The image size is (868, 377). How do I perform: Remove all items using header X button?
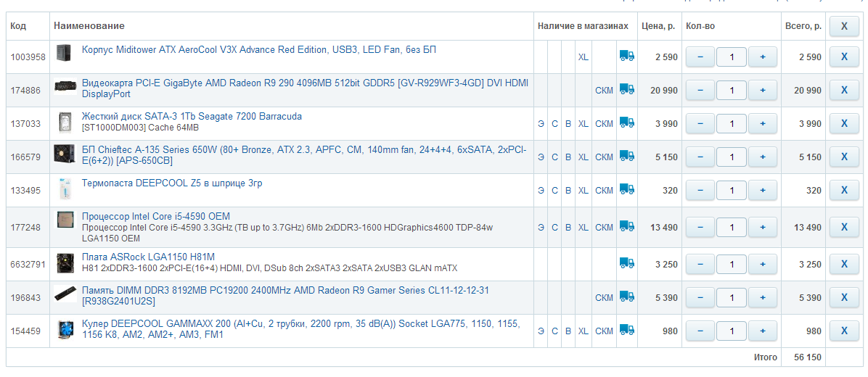(x=844, y=26)
